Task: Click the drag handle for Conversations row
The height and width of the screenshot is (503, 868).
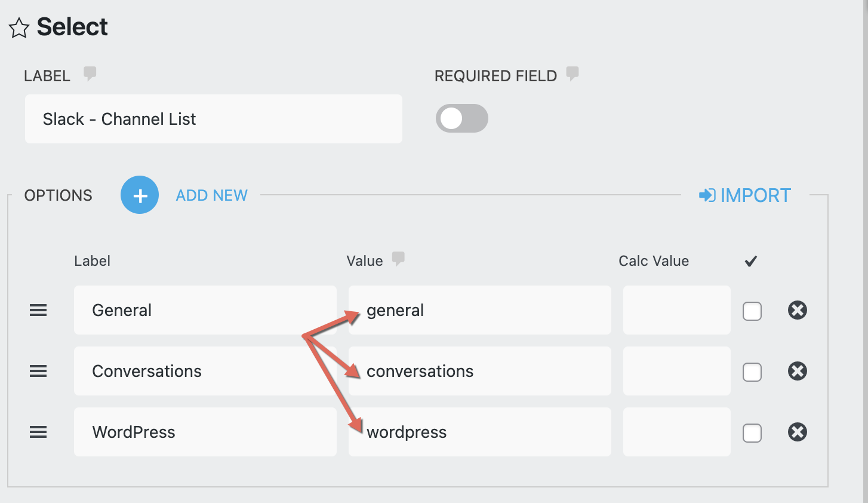Action: 38,371
